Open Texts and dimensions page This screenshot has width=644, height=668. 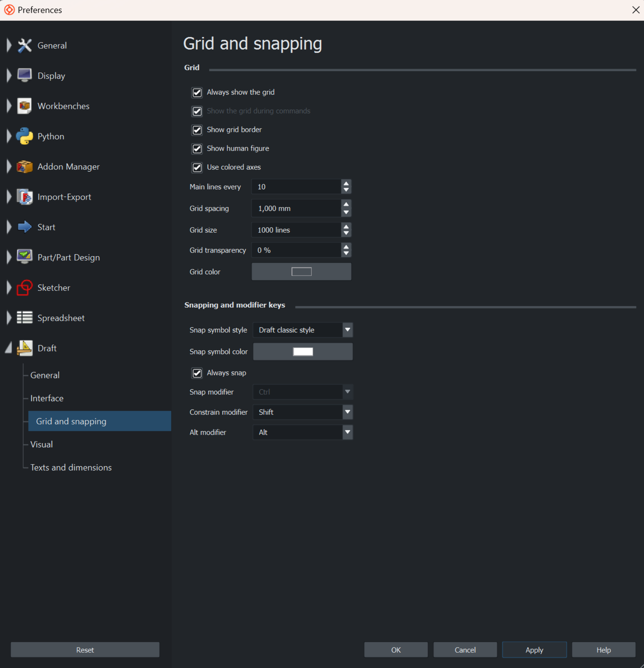(x=71, y=467)
